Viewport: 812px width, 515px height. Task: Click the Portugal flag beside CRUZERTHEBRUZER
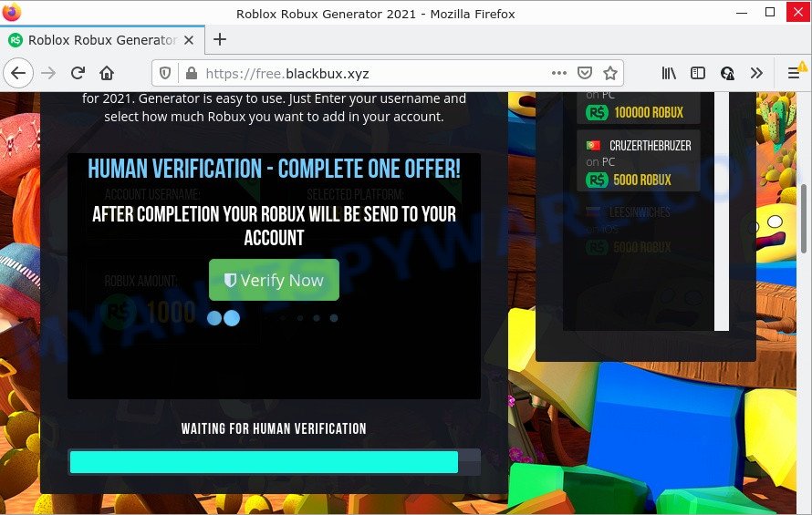click(x=593, y=146)
